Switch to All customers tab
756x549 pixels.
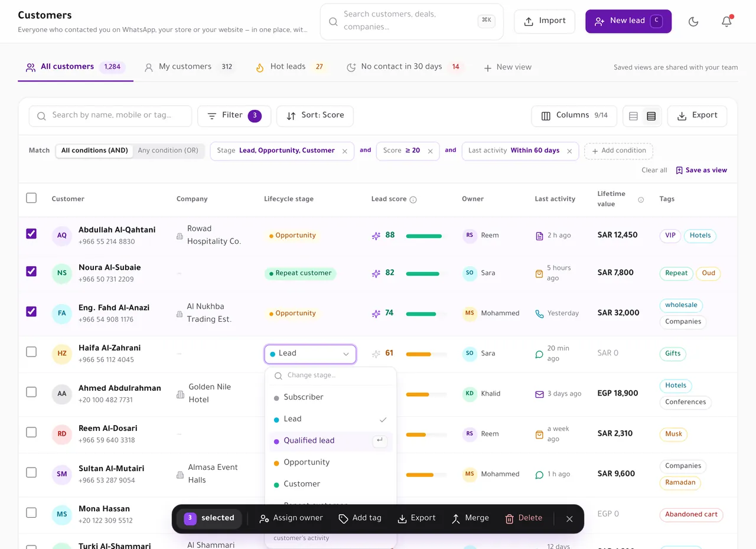[x=76, y=67]
